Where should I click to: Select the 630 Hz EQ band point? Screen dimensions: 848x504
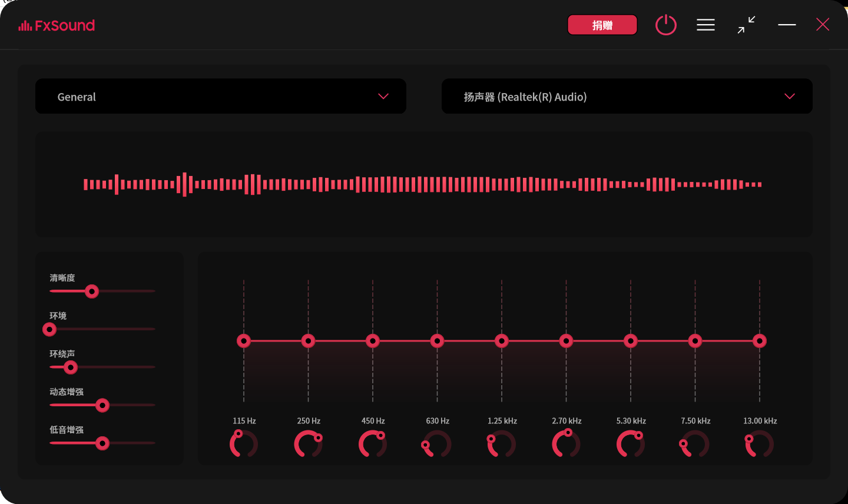(x=437, y=341)
